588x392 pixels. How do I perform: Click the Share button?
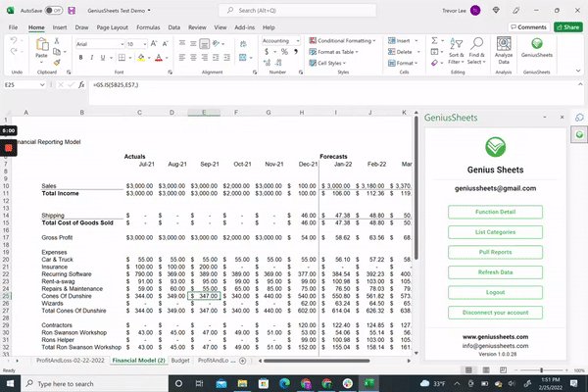[568, 27]
